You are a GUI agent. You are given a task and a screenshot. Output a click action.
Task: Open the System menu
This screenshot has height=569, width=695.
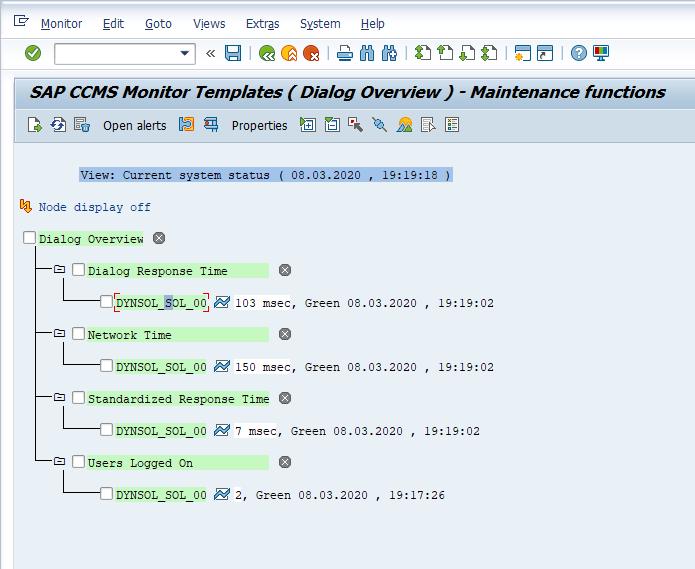click(320, 23)
